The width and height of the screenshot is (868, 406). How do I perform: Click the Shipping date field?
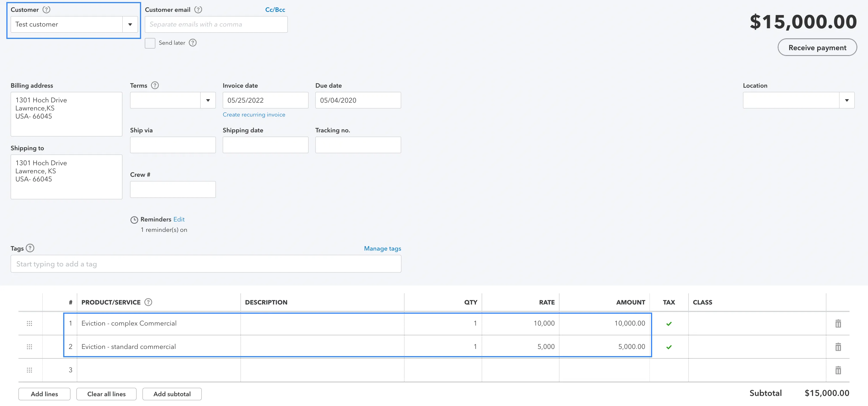(x=265, y=145)
